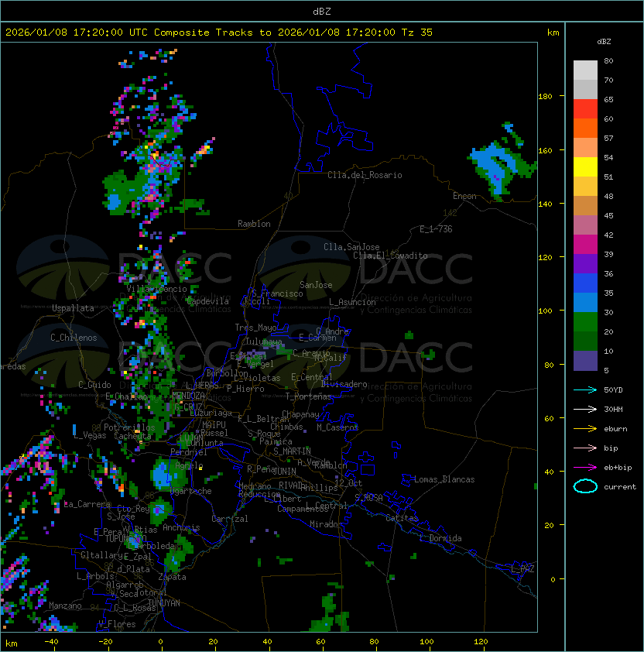Select the yellow eburn arrow symbol
Screen dimensions: 644x652
tap(585, 429)
